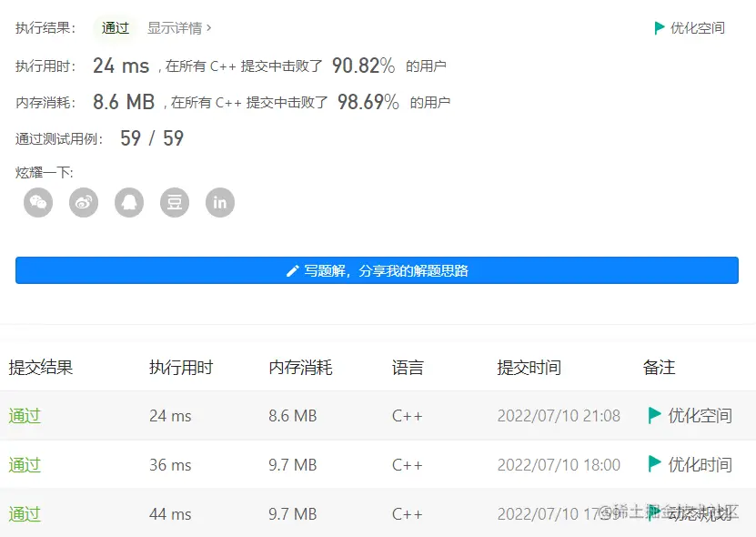The width and height of the screenshot is (756, 537).
Task: Click the 优化空间 note in 21:08 row
Action: (701, 415)
